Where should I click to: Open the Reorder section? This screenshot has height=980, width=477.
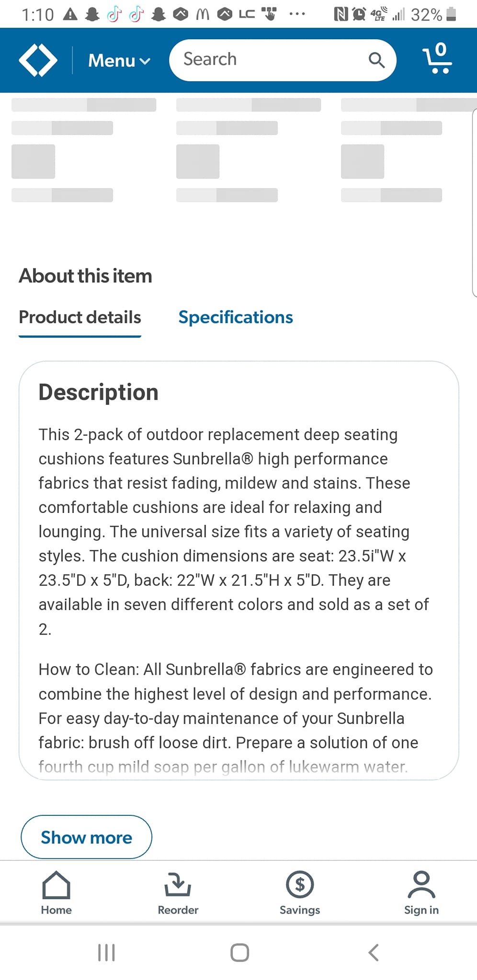pos(178,892)
